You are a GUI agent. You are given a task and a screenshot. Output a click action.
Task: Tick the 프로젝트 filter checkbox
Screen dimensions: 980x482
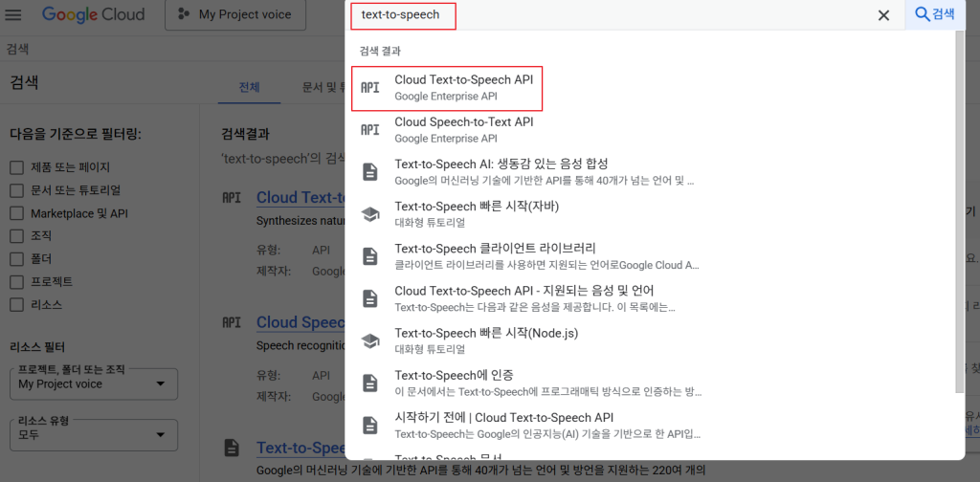click(16, 282)
